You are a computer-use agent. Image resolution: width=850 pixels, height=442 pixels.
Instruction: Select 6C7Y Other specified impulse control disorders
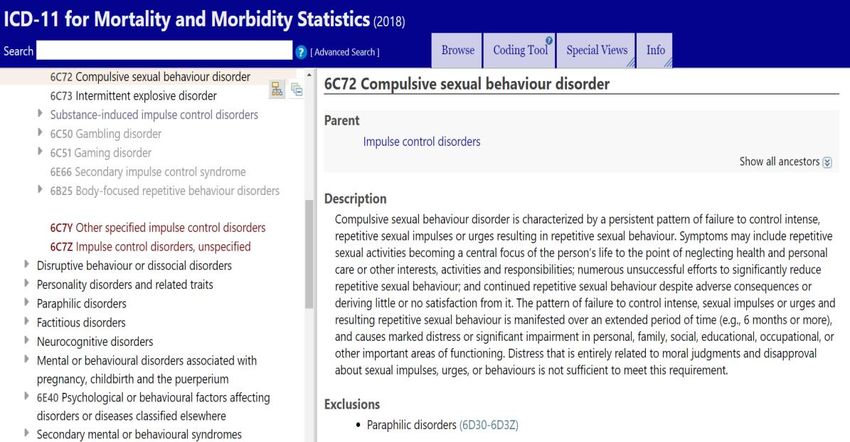[x=158, y=228]
